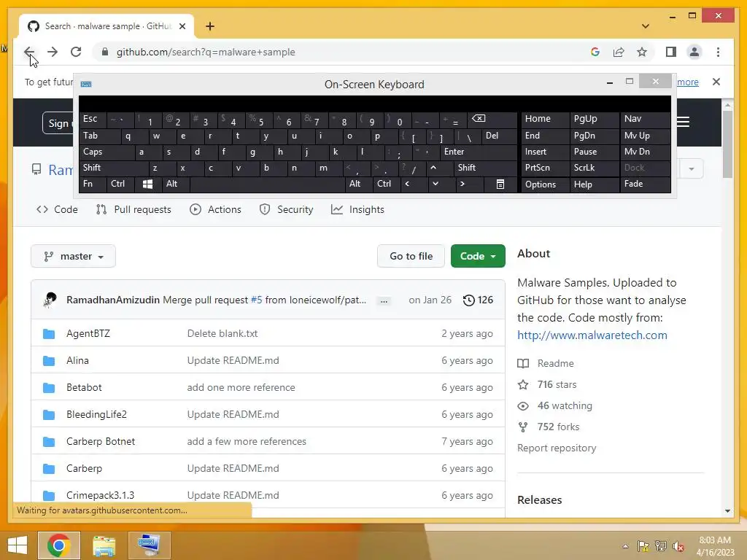Screen dimensions: 747x560
Task: Click the page scrollbar down arrow
Action: tap(727, 511)
